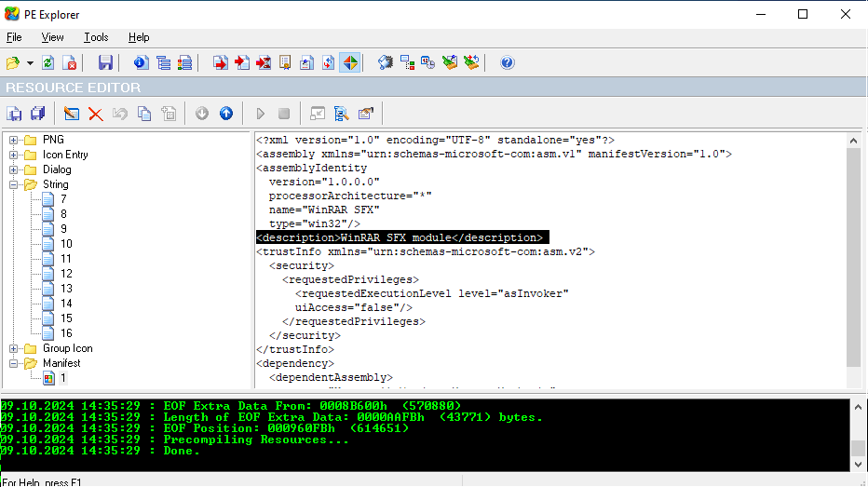Screen dimensions: 868x487
Task: Open the Relocations viewer icon
Action: click(328, 63)
